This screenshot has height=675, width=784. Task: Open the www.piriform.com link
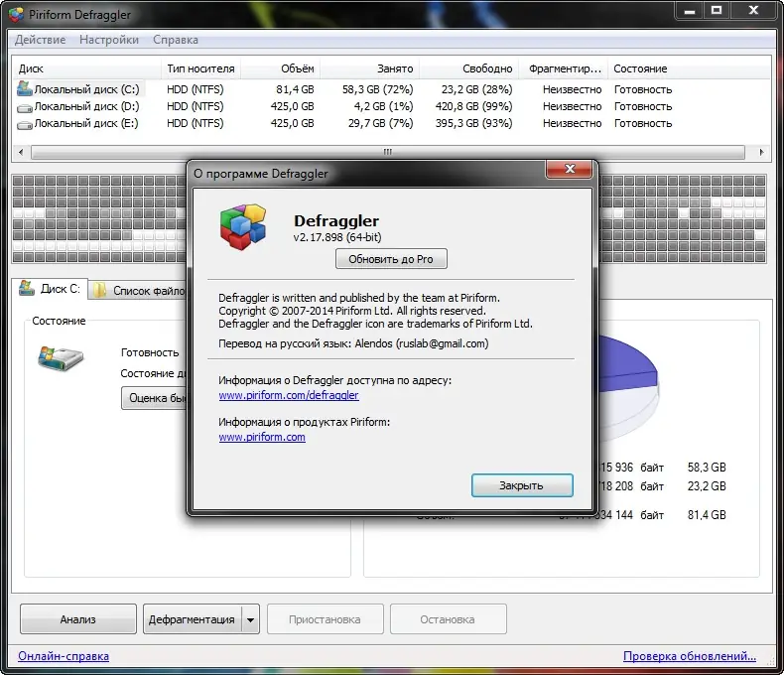pos(262,437)
